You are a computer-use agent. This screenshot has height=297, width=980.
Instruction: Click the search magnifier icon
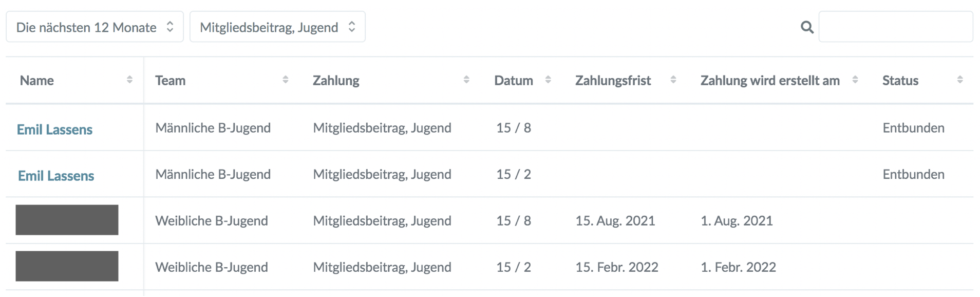[807, 27]
